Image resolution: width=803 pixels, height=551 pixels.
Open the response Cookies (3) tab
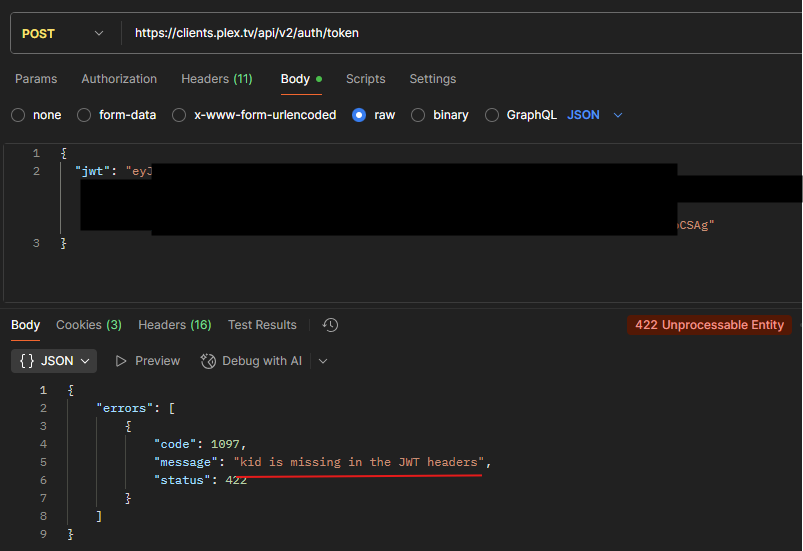[89, 325]
